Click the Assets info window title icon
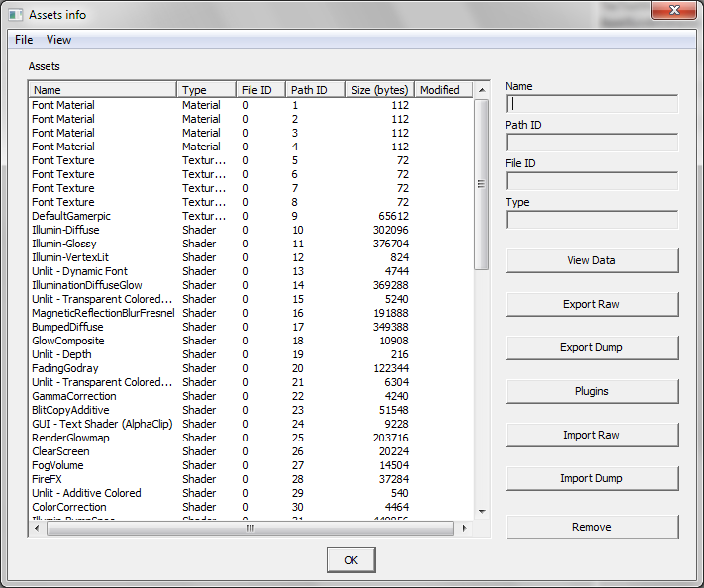This screenshot has height=588, width=704. point(15,14)
